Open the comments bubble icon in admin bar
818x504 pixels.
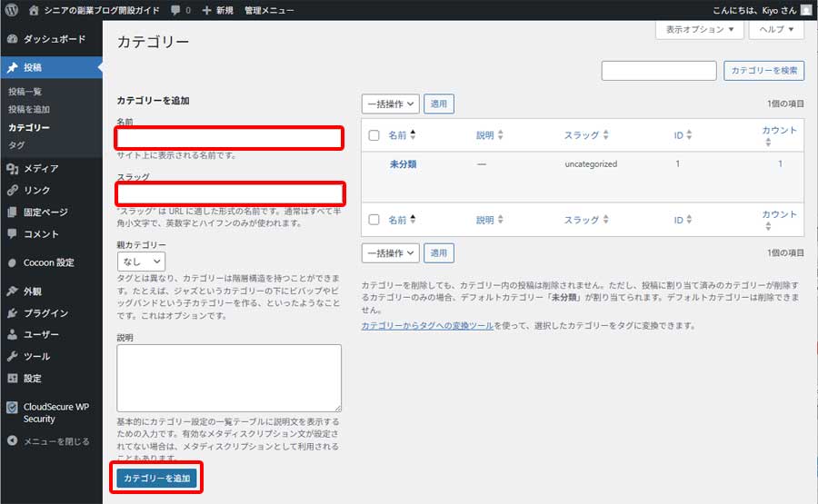(175, 10)
